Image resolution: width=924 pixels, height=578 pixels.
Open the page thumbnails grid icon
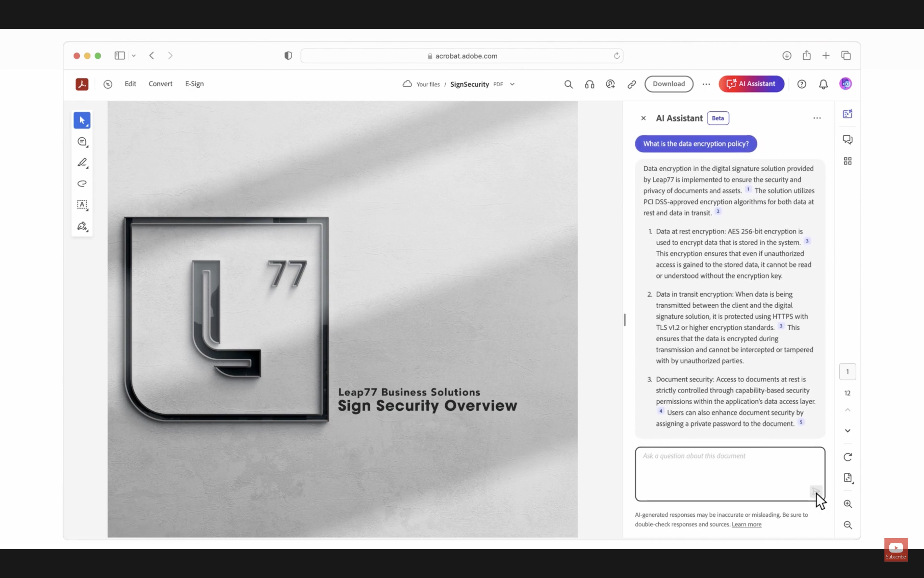tap(848, 161)
